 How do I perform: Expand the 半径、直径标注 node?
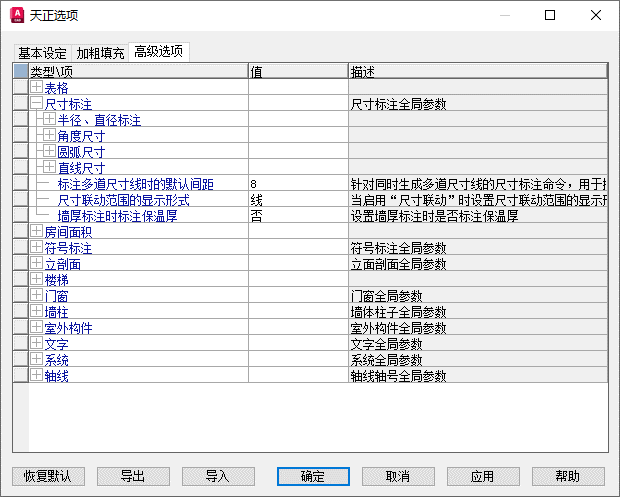(49, 120)
